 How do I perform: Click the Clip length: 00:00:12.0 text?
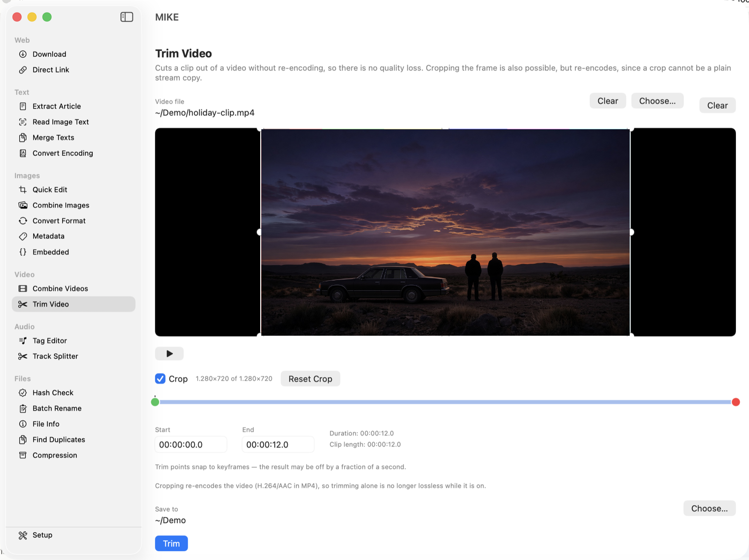pyautogui.click(x=365, y=444)
